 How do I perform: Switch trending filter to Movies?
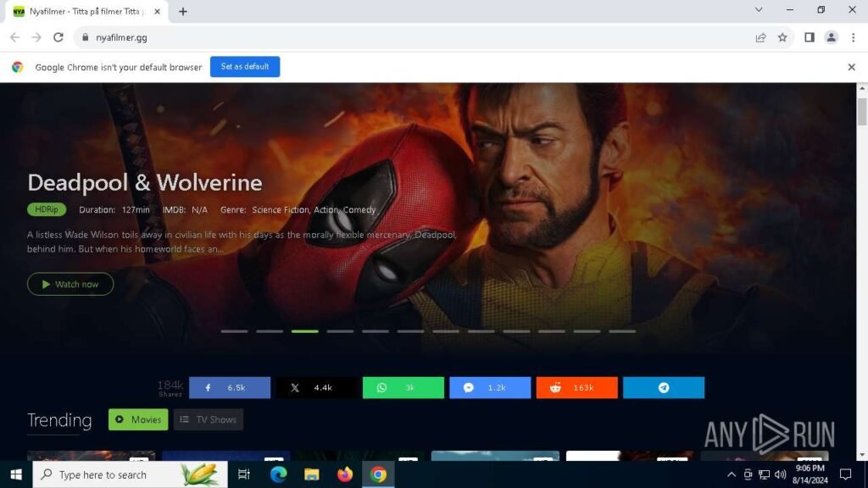(137, 419)
